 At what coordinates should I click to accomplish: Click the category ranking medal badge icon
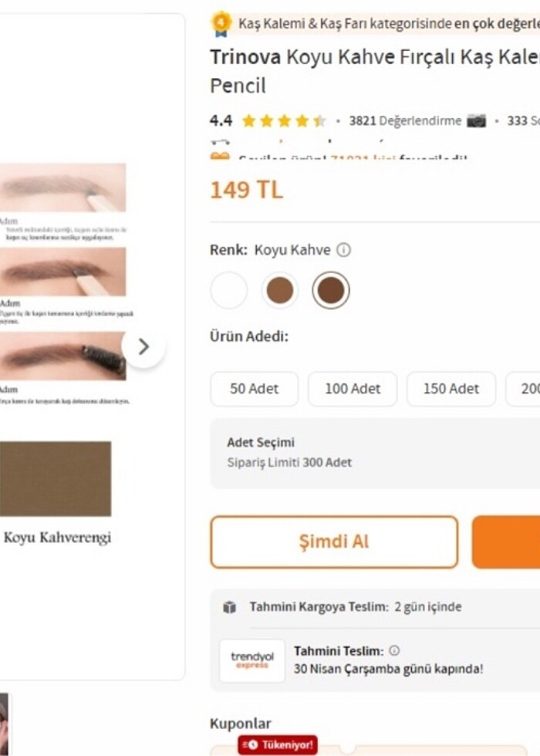(221, 23)
